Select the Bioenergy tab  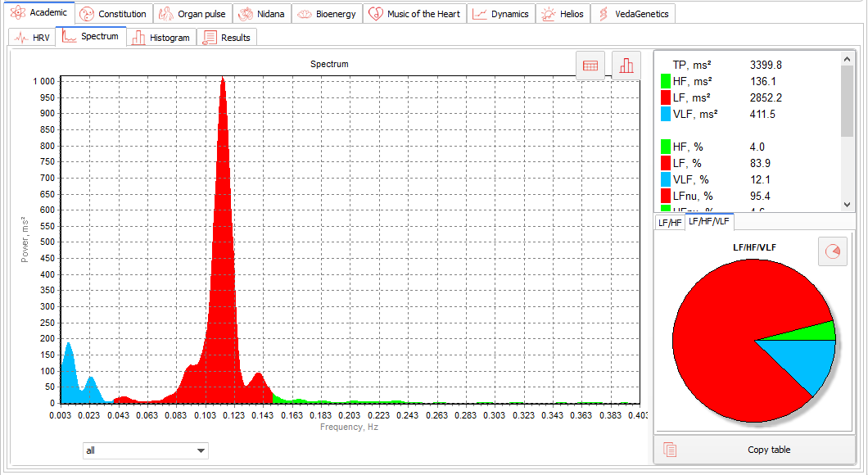pos(327,14)
